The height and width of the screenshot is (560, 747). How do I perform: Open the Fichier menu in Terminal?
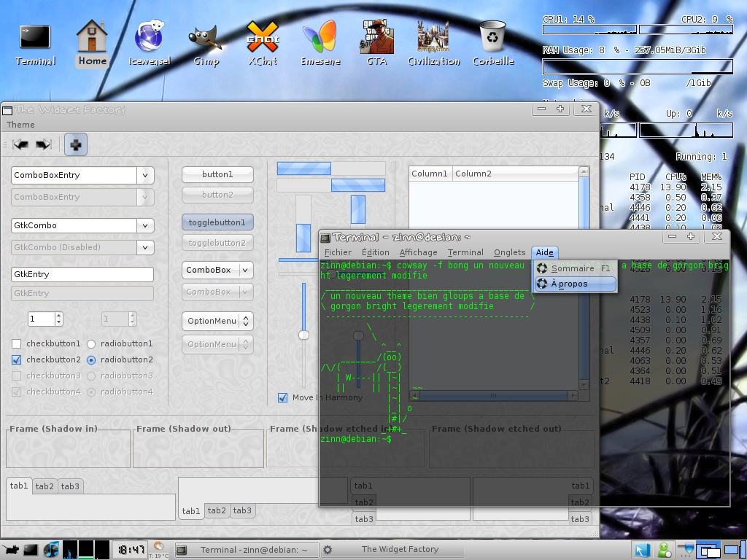point(338,252)
